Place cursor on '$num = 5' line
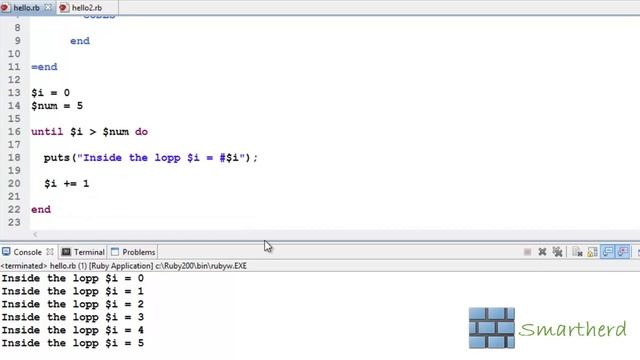This screenshot has height=360, width=640. (57, 106)
